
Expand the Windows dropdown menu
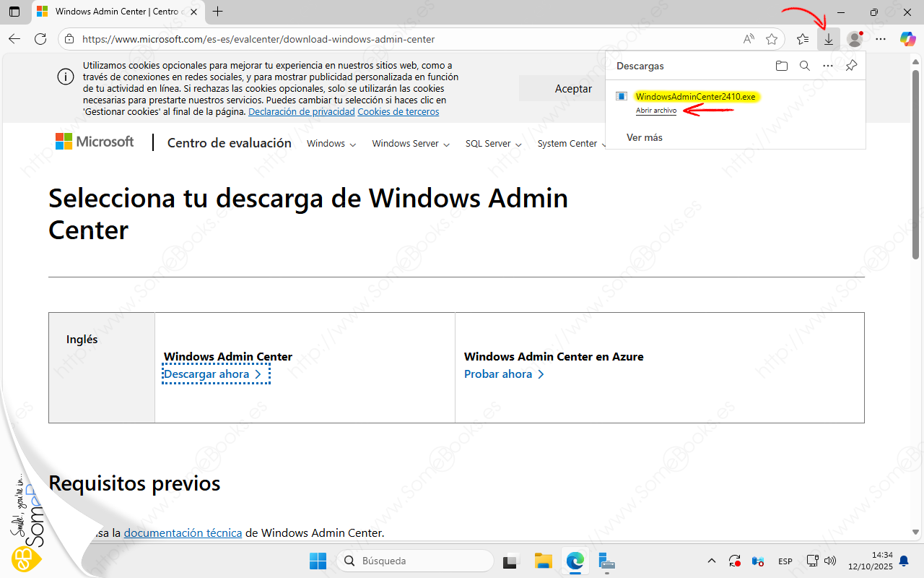pyautogui.click(x=331, y=144)
